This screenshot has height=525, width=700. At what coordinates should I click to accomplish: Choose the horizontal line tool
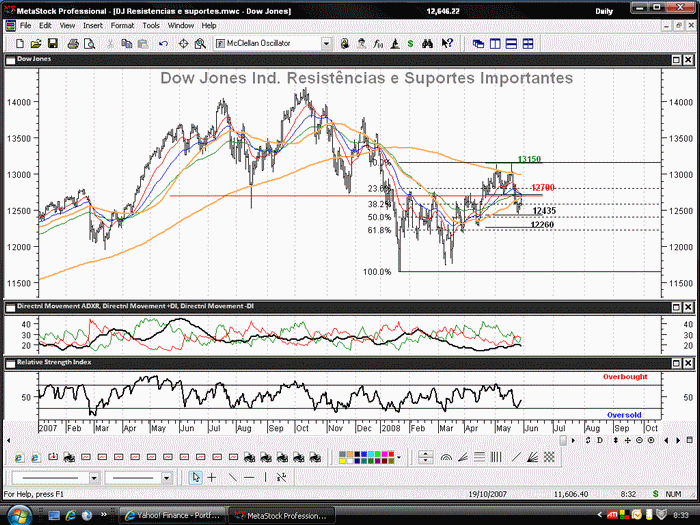249,478
